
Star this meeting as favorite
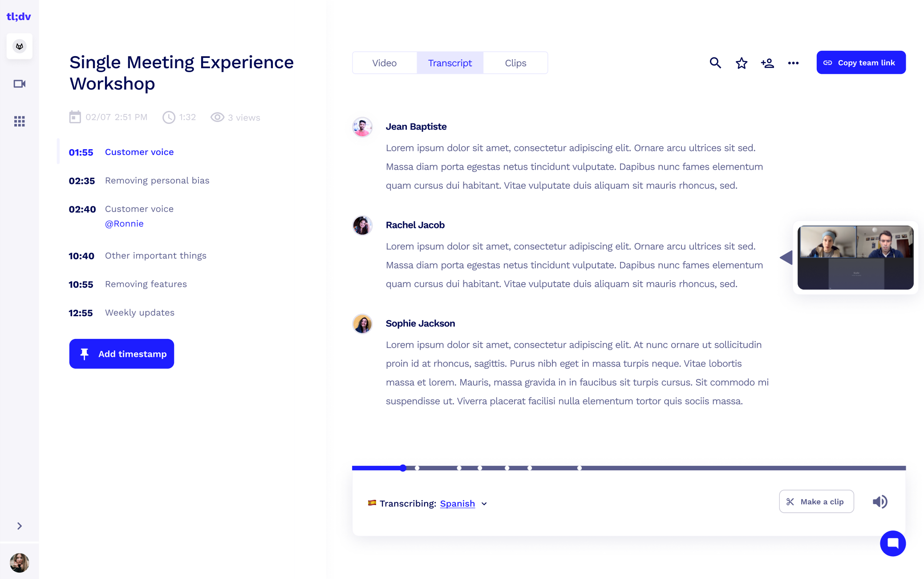coord(742,63)
